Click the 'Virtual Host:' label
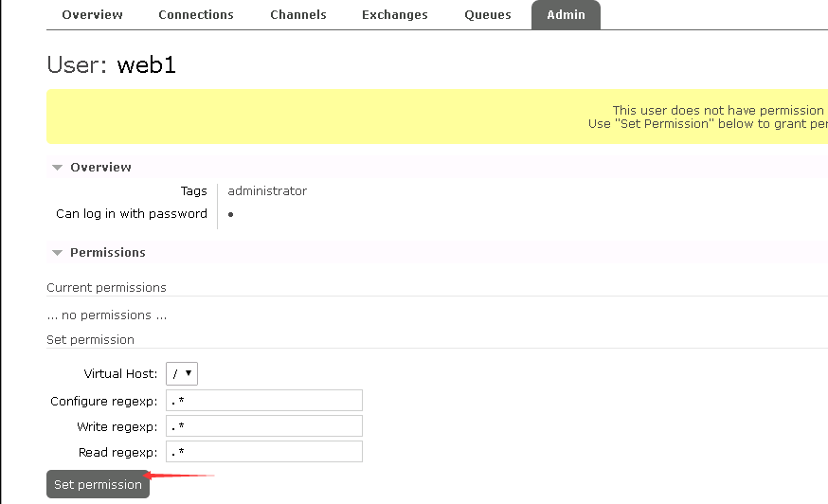Viewport: 828px width, 504px height. pyautogui.click(x=120, y=374)
